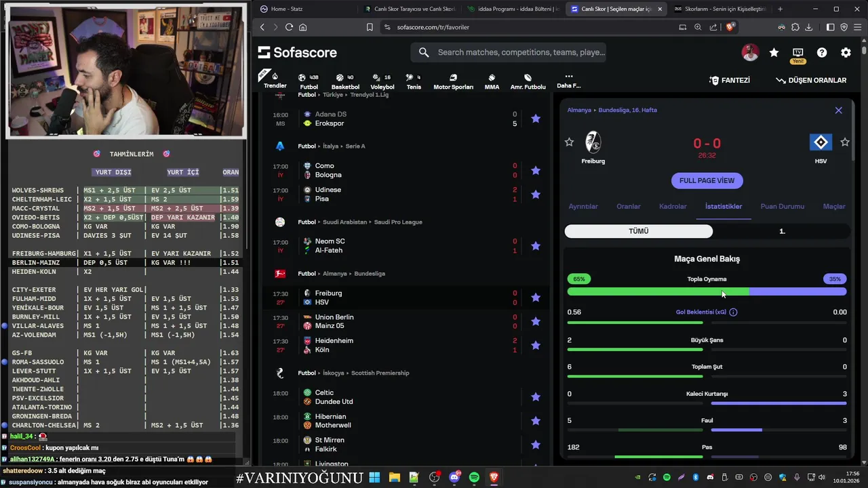Toggle favorite star for Como vs Bologna
This screenshot has height=488, width=868.
(x=536, y=170)
